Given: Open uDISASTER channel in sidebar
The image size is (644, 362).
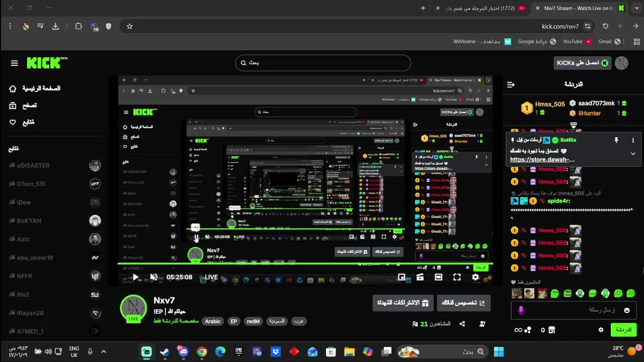Looking at the screenshot, I should point(55,165).
